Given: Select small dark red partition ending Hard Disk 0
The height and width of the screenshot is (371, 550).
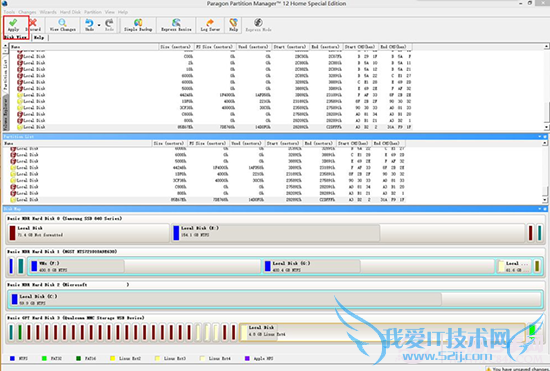Looking at the screenshot, I should 530,233.
